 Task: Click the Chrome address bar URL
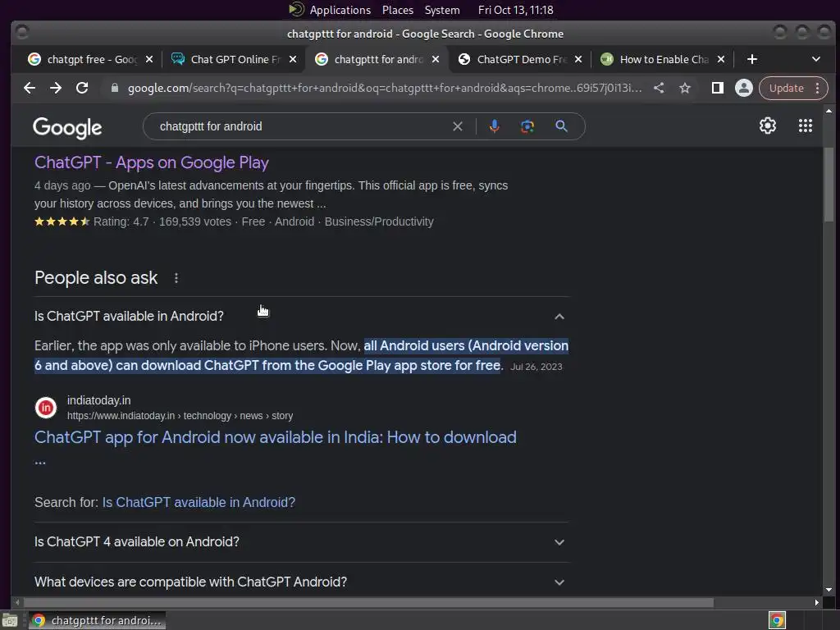384,88
